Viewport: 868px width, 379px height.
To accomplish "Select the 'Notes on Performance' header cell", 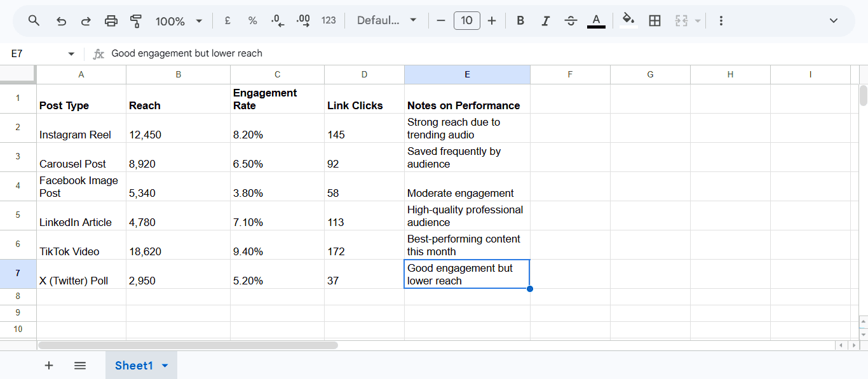I will click(x=467, y=99).
